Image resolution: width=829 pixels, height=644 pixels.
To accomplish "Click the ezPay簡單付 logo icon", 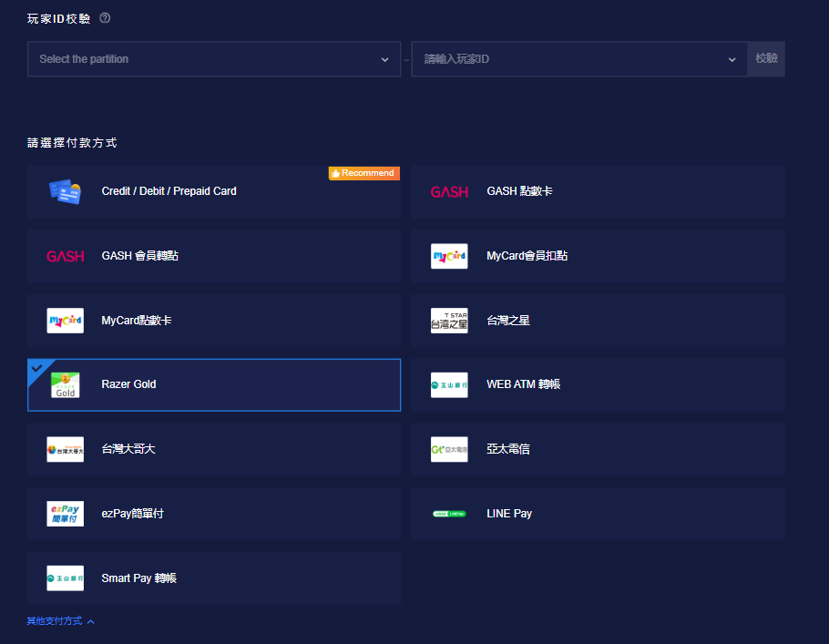I will pyautogui.click(x=65, y=514).
